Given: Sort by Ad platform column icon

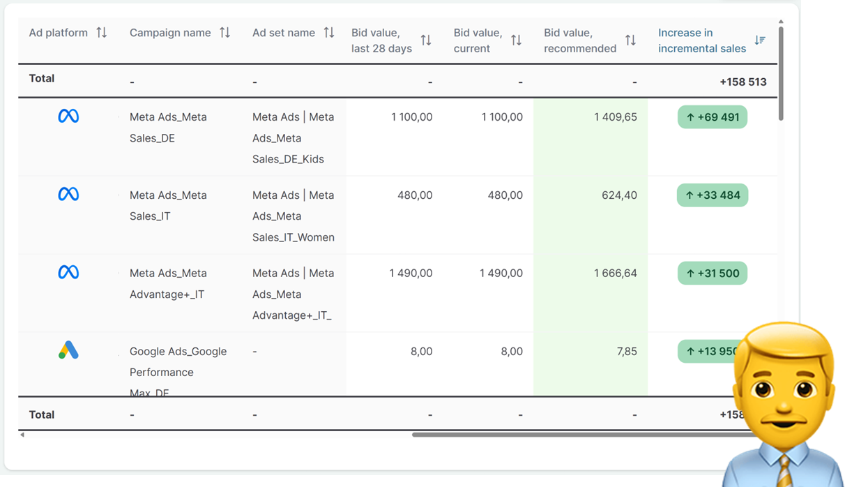Looking at the screenshot, I should (102, 33).
